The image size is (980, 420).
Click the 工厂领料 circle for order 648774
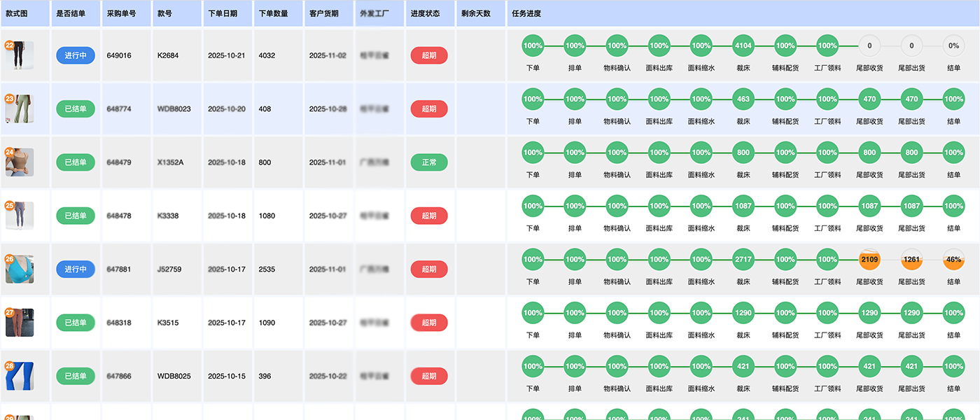827,99
